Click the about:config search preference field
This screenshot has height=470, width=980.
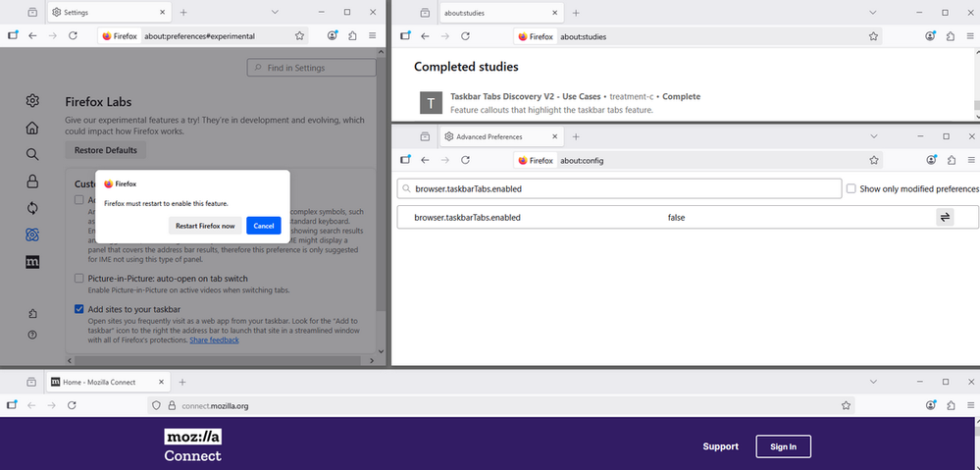(x=620, y=188)
